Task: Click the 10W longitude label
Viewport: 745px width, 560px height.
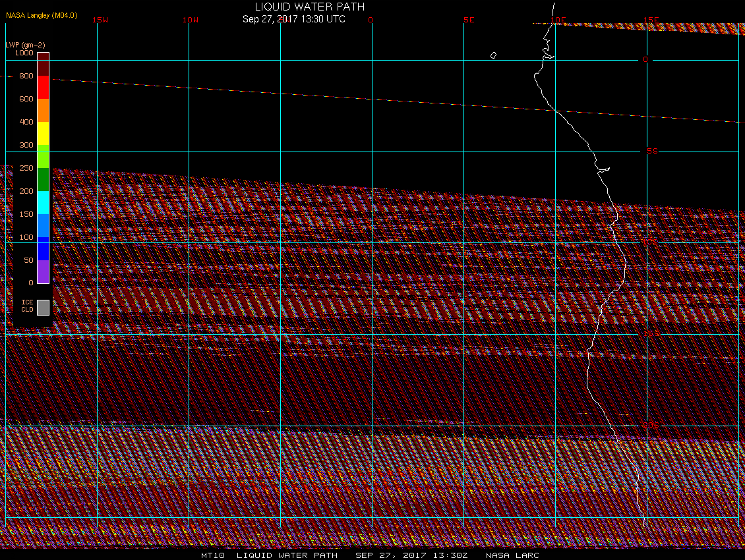Action: pos(191,20)
